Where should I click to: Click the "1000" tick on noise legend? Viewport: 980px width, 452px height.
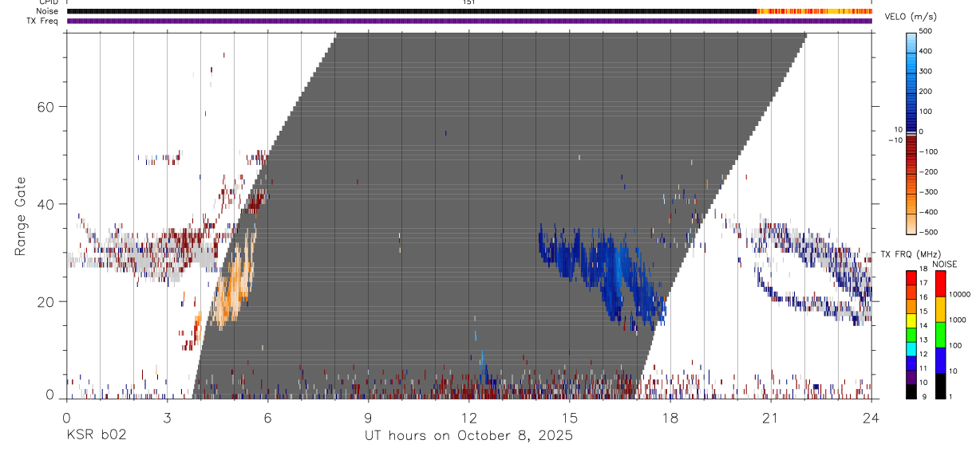coord(956,320)
